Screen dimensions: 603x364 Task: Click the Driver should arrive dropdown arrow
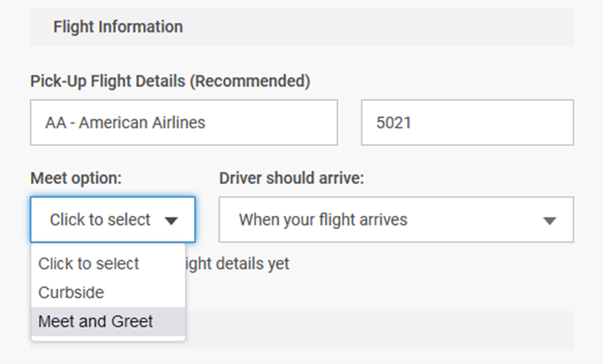coord(549,221)
